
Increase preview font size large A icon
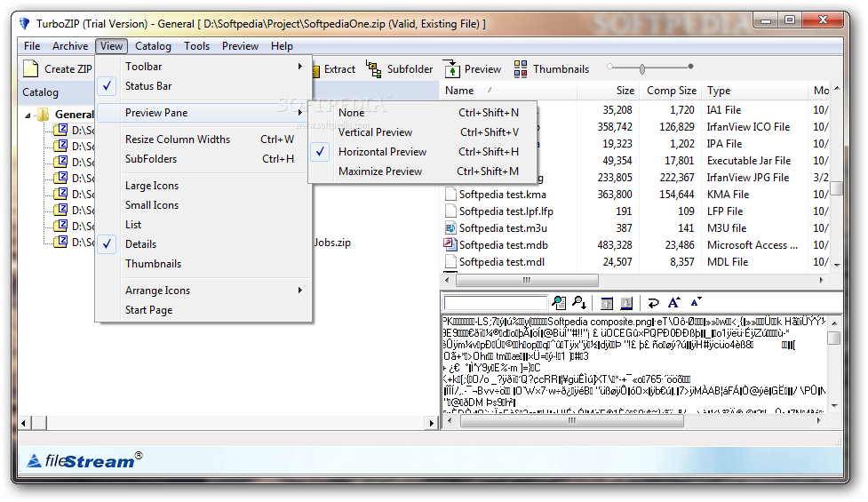(x=673, y=302)
